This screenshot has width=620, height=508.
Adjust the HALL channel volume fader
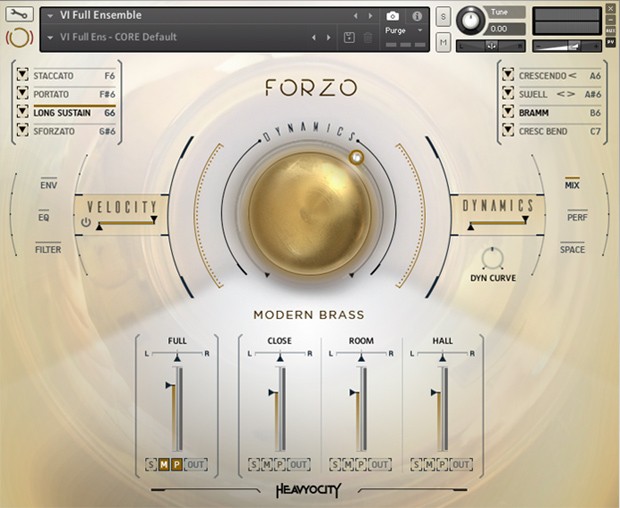point(436,393)
